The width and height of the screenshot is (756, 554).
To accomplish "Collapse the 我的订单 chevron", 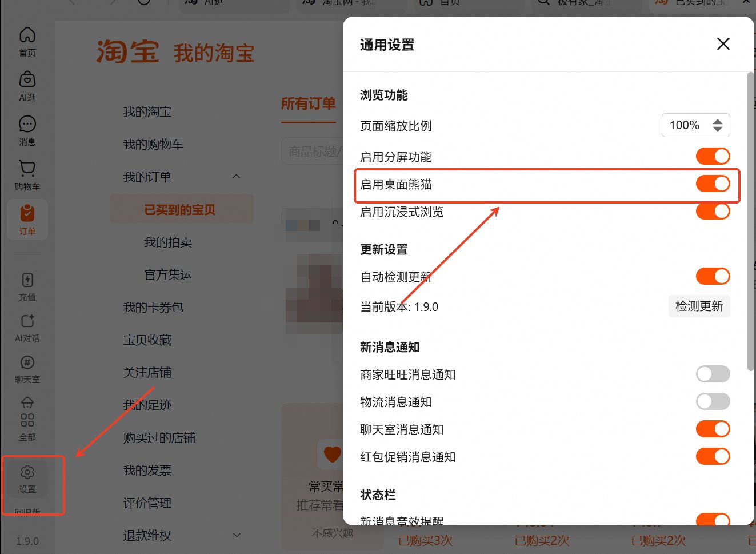I will pos(237,177).
